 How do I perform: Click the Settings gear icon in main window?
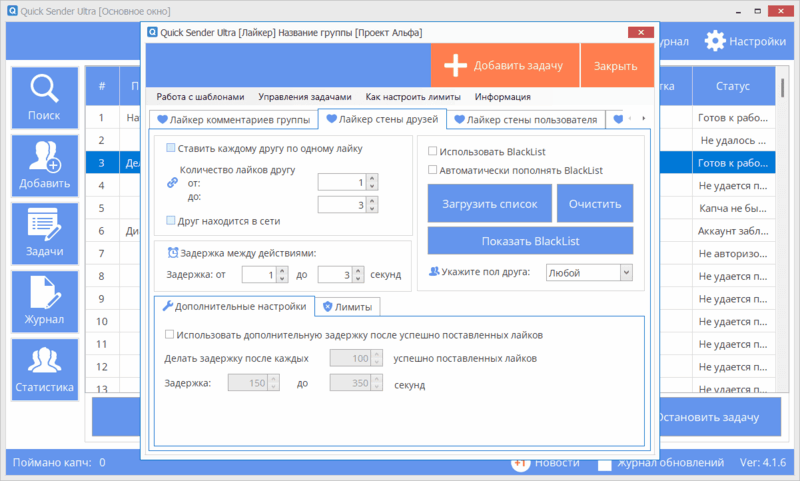tap(715, 41)
